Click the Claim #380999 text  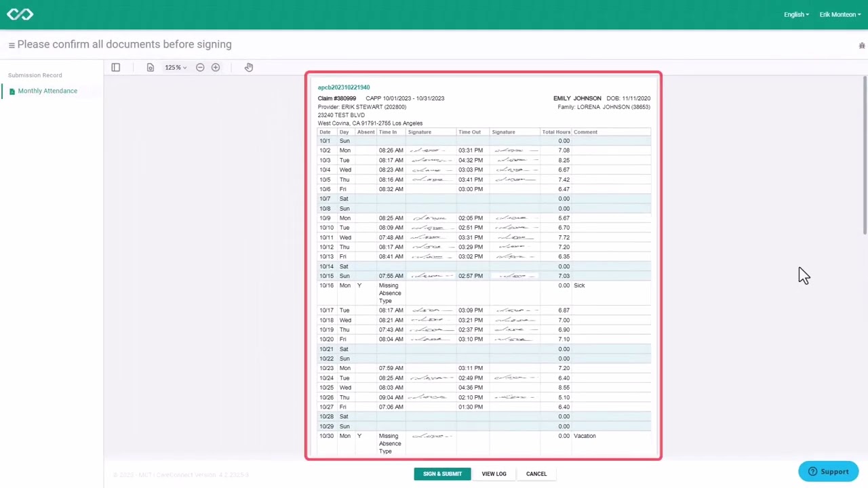(337, 98)
